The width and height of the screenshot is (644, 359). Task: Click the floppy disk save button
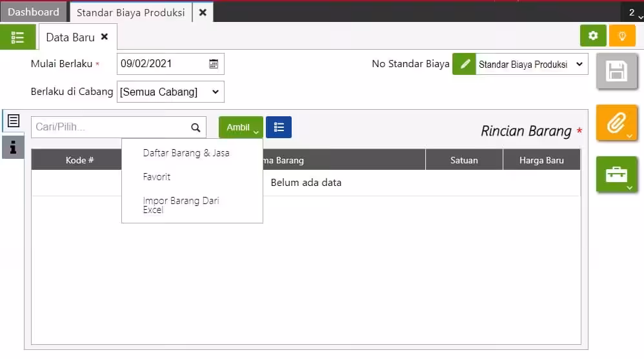click(x=616, y=71)
